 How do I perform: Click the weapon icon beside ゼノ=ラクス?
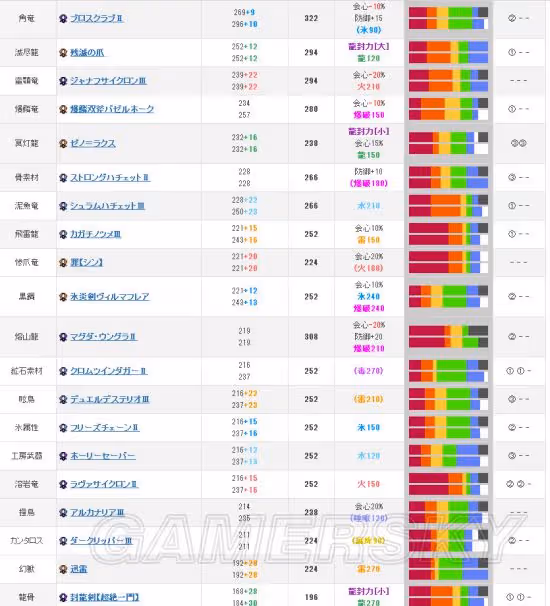coord(63,143)
